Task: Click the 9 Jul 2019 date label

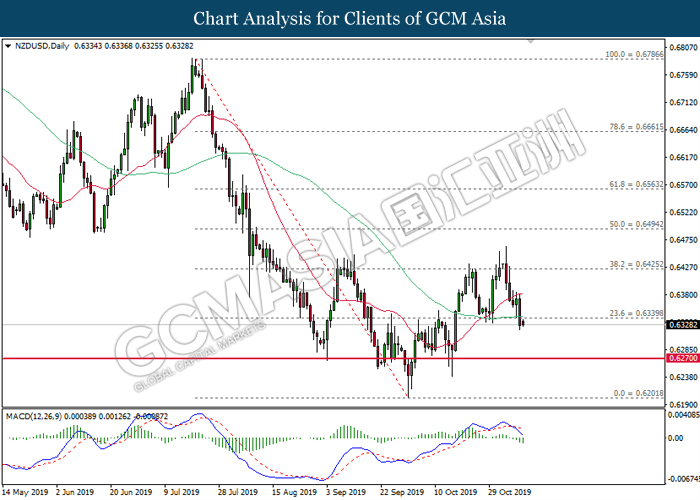Action: 182,492
